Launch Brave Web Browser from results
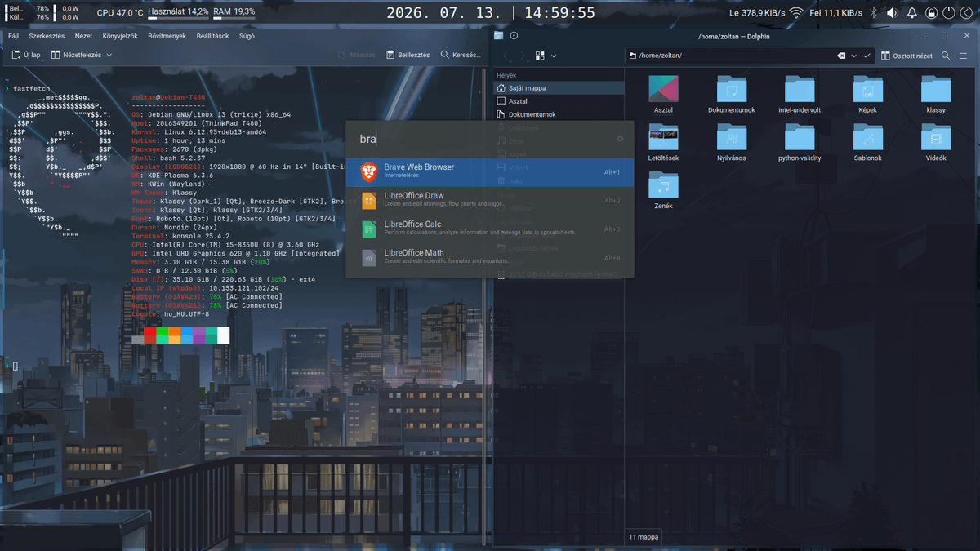980x551 pixels. [490, 172]
